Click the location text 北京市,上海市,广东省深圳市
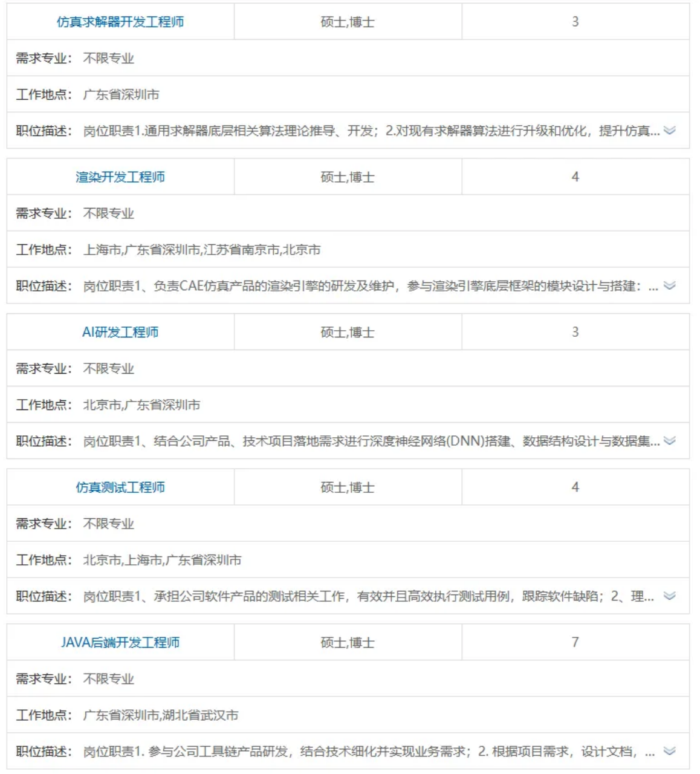Viewport: 700px width, 774px height. point(162,560)
